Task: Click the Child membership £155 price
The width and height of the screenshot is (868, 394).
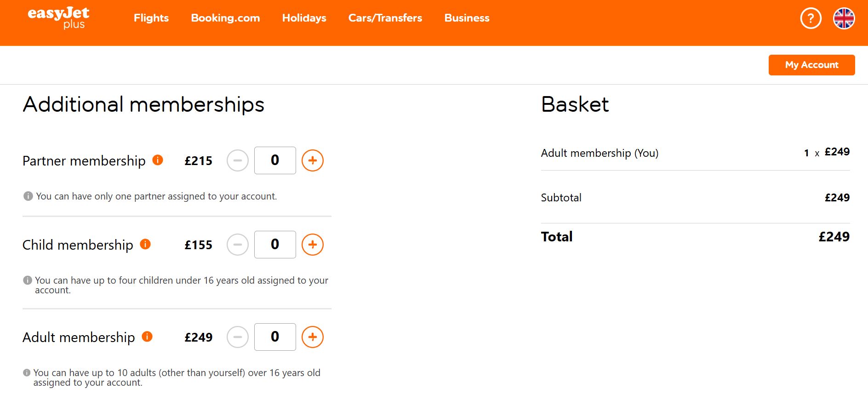Action: pyautogui.click(x=199, y=245)
